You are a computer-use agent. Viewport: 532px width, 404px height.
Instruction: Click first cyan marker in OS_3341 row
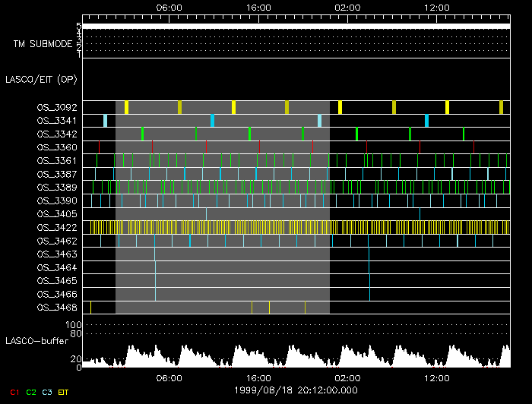coord(105,121)
